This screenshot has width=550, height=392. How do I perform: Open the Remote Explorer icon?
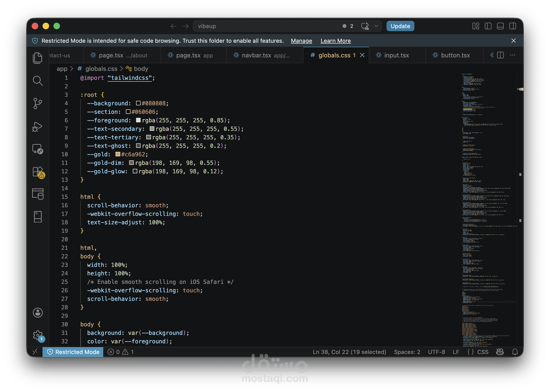click(x=37, y=149)
